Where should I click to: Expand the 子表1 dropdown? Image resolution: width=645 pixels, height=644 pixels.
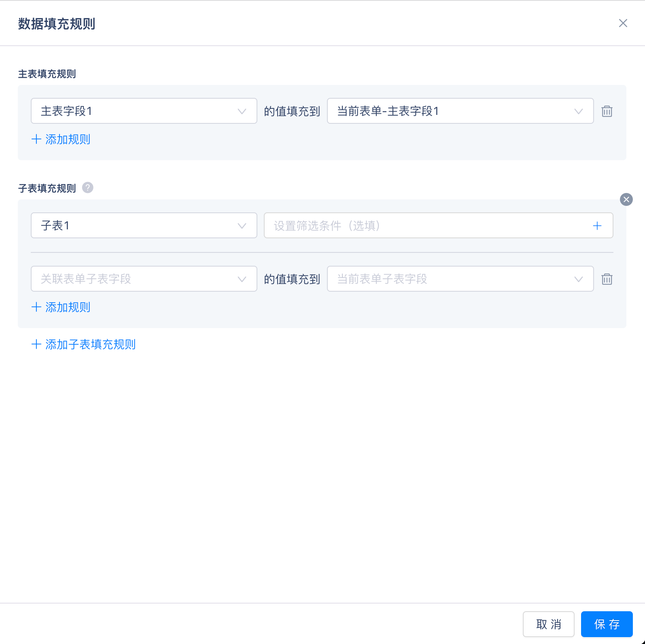coord(144,225)
